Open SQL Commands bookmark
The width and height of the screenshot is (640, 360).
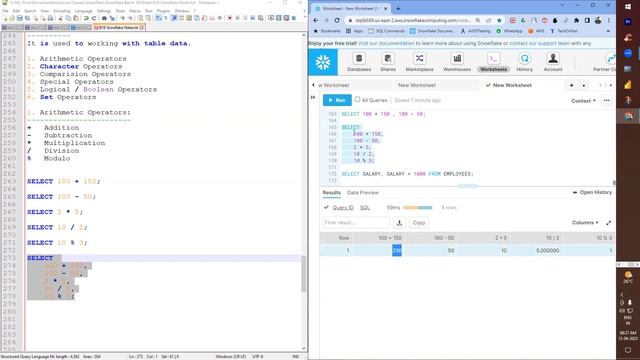coord(387,31)
